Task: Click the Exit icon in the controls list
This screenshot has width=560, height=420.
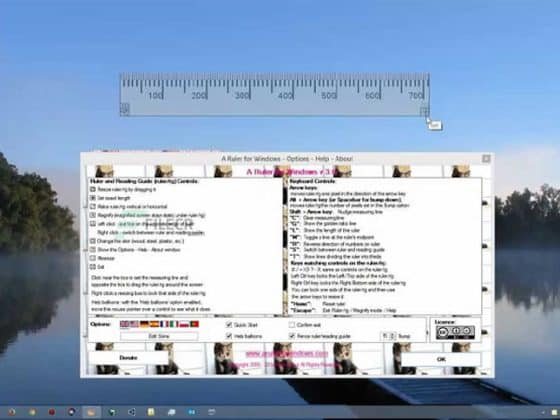Action: point(93,266)
